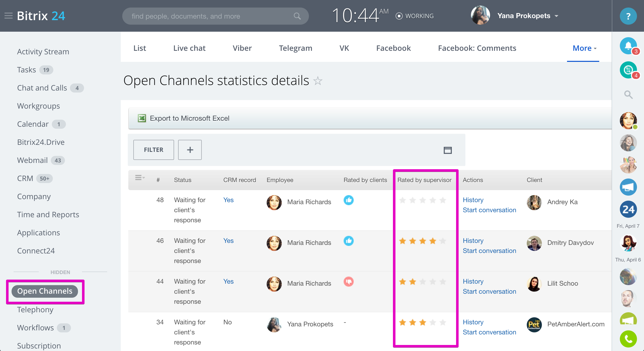Screen dimensions: 644x351
Task: Click the green phone call button
Action: [628, 339]
